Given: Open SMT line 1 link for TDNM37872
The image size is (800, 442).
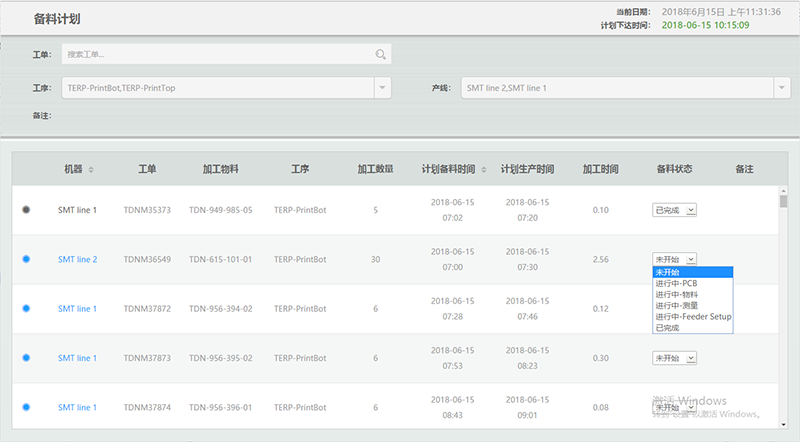Looking at the screenshot, I should click(x=77, y=309).
